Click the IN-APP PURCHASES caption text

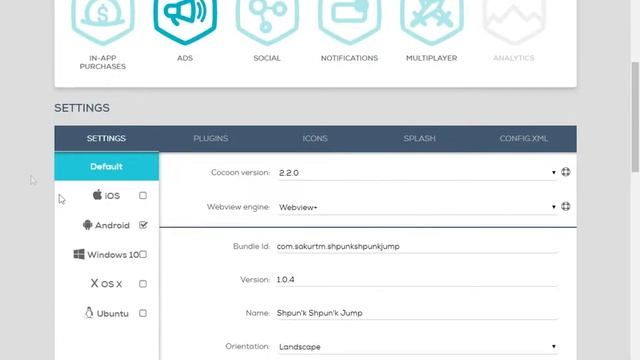tap(103, 62)
